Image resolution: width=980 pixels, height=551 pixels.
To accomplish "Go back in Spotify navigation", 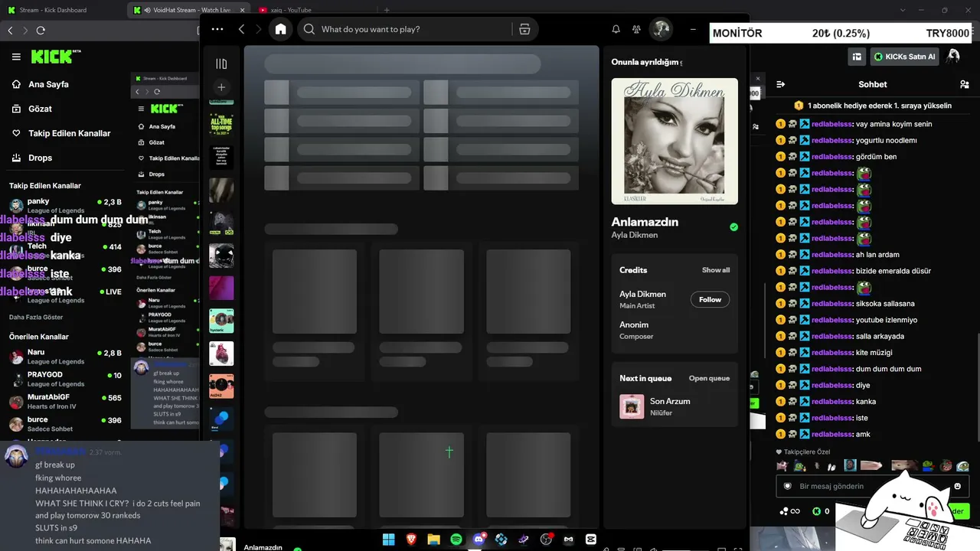I will coord(241,29).
